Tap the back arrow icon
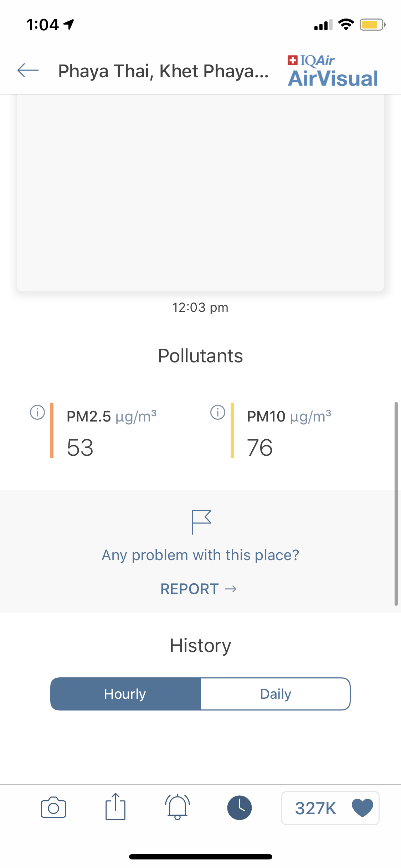 [28, 70]
